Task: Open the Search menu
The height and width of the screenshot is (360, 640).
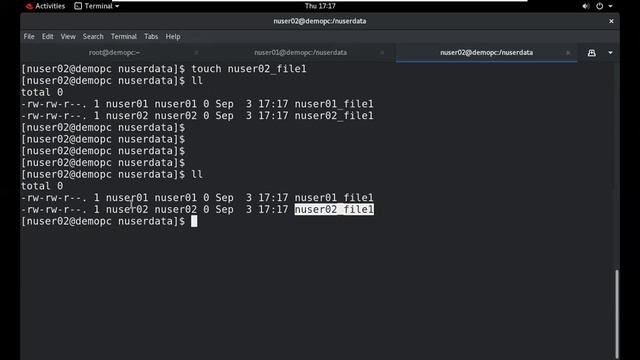Action: [x=93, y=36]
